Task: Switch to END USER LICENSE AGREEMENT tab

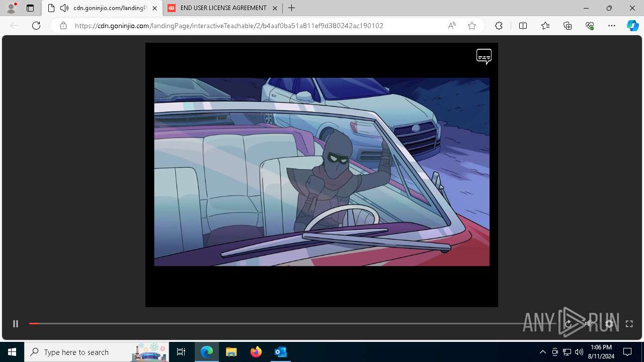Action: [223, 8]
